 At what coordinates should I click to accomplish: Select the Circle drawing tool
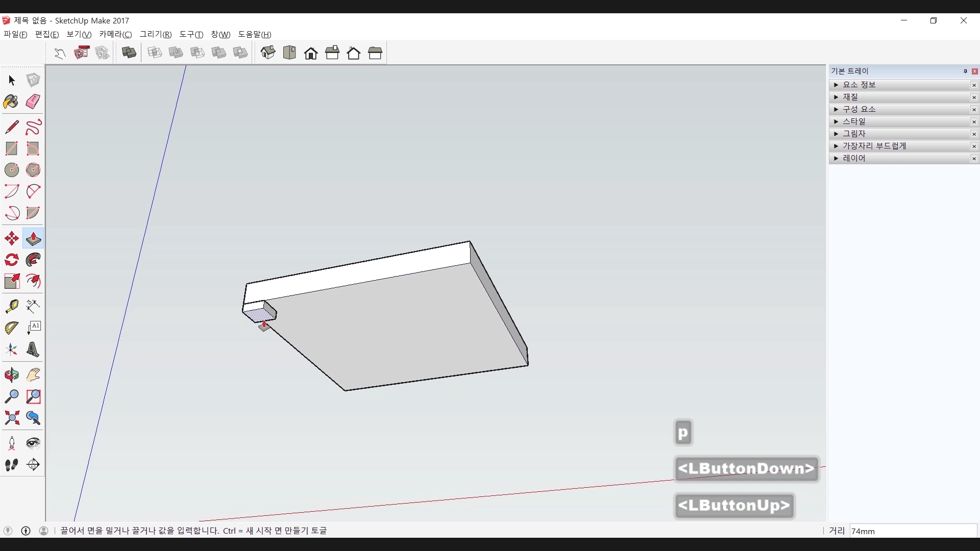[x=11, y=170]
